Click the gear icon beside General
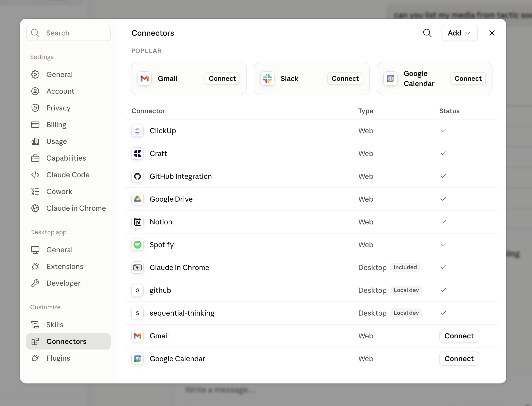The height and width of the screenshot is (406, 532). pyautogui.click(x=35, y=74)
